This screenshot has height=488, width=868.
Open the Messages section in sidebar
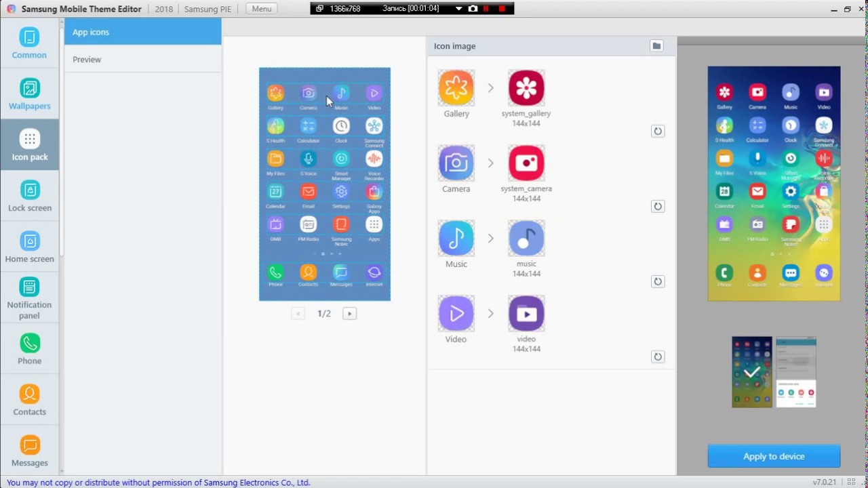(x=29, y=451)
